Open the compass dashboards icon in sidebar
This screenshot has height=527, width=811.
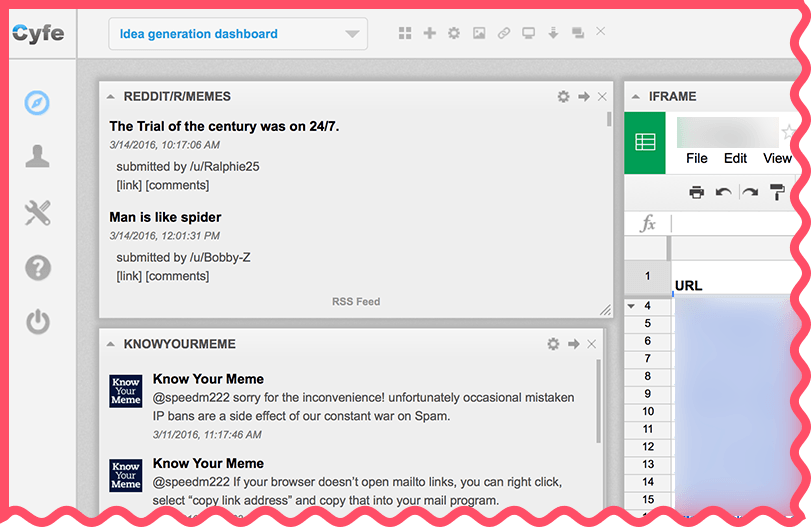click(x=37, y=102)
